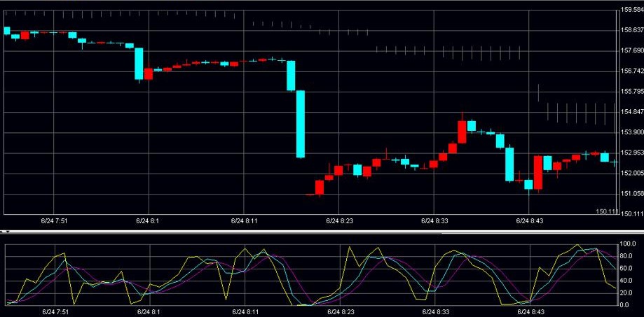Click the 6/24 8:33 label under price chart
Viewport: 644px width, 317px height.
tap(434, 220)
